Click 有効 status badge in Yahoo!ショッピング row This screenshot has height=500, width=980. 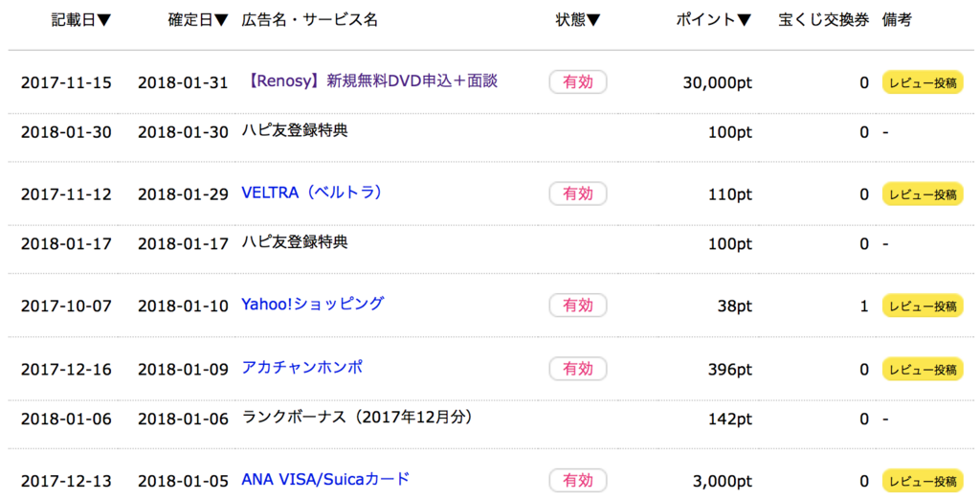tap(578, 306)
